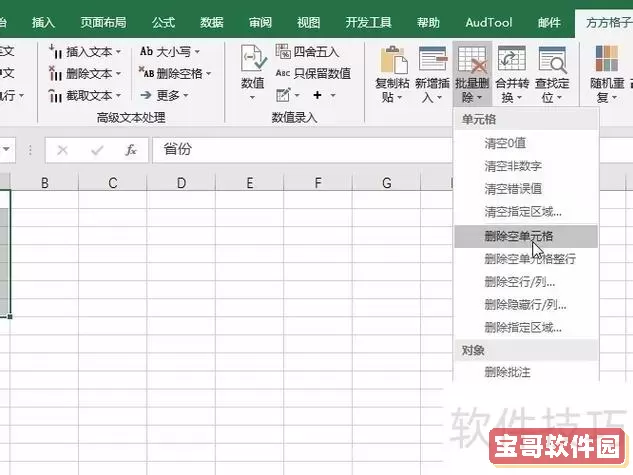The image size is (633, 475).
Task: Open the 复制粘贴 clipboard tool
Action: (392, 74)
